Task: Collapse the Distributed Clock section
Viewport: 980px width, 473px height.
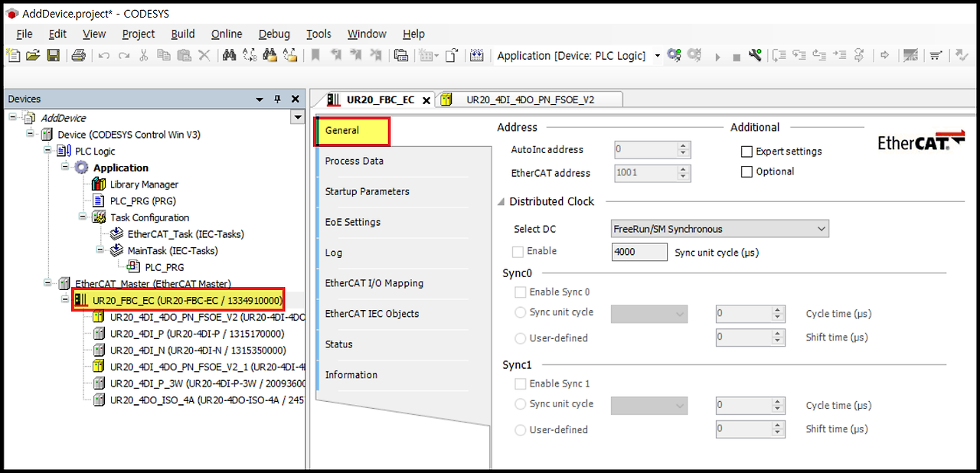Action: point(500,201)
